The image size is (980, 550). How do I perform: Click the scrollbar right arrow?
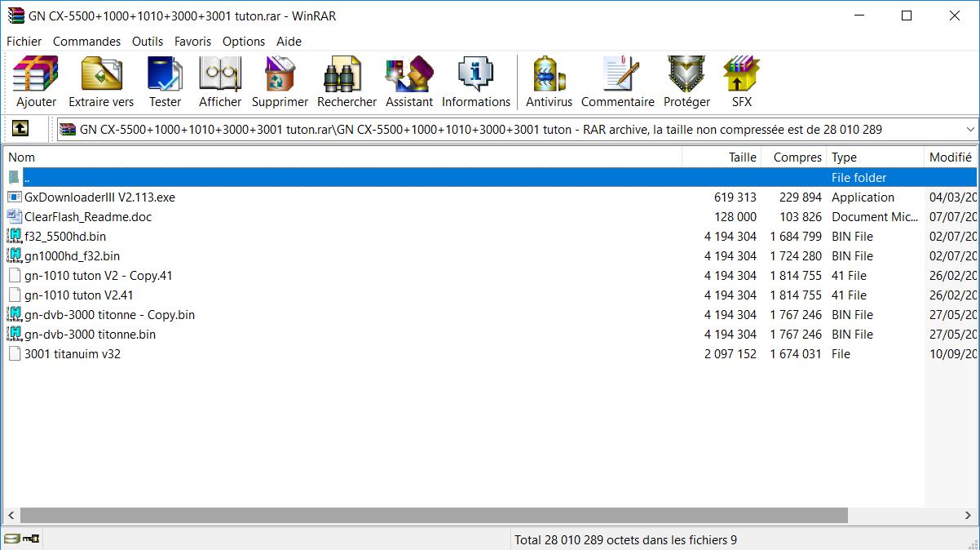coord(969,516)
